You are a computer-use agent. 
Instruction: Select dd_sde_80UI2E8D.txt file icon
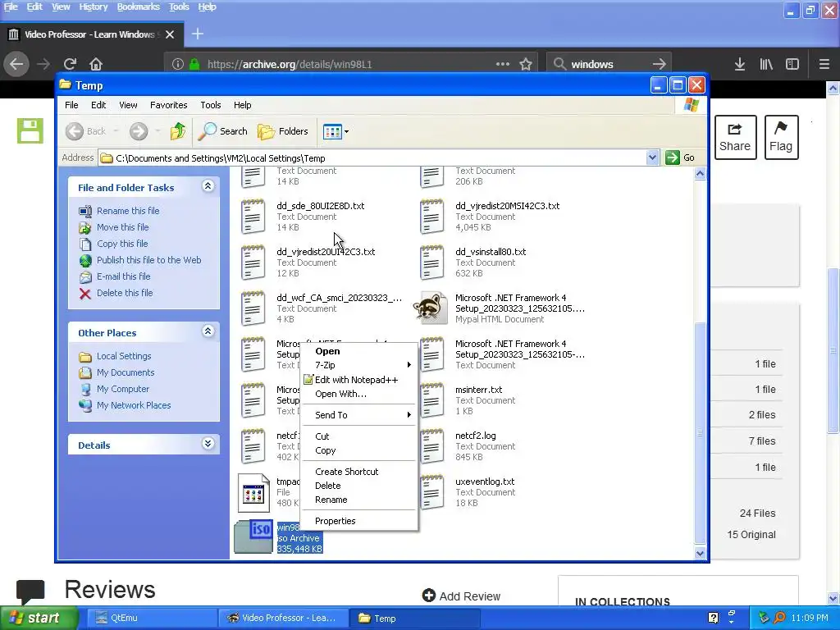(253, 217)
